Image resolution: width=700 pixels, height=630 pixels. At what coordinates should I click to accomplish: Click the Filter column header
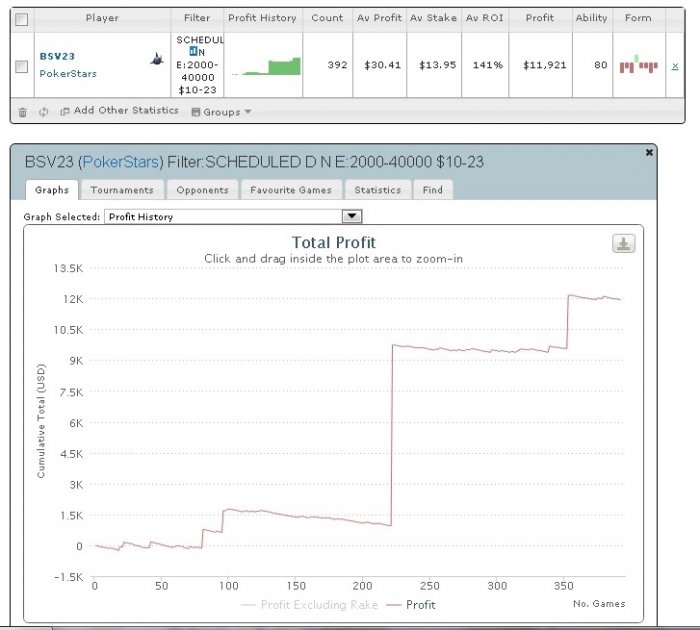pyautogui.click(x=197, y=18)
